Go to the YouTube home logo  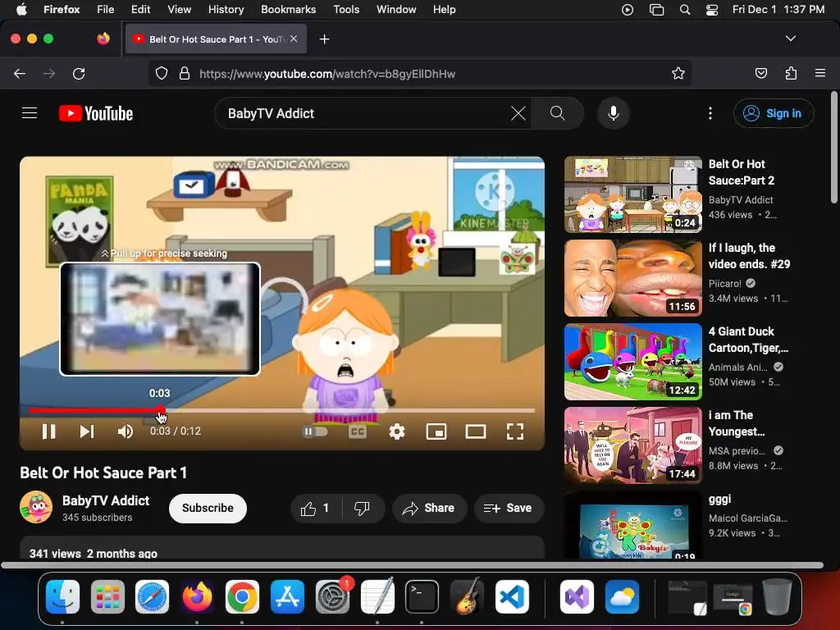(96, 113)
